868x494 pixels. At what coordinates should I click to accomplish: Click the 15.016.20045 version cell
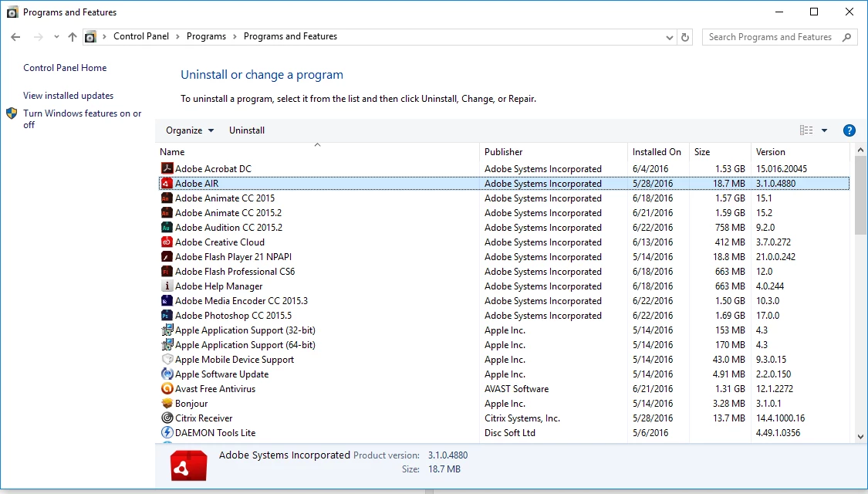(x=782, y=168)
